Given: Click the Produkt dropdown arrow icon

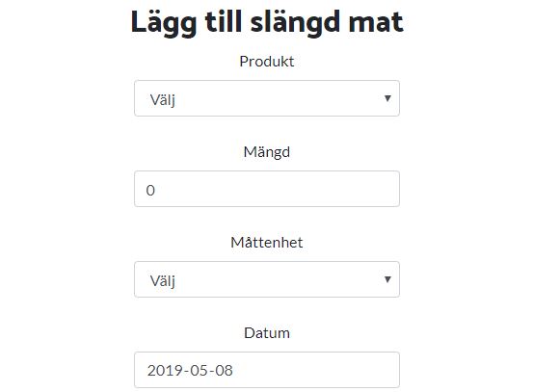Looking at the screenshot, I should [387, 98].
